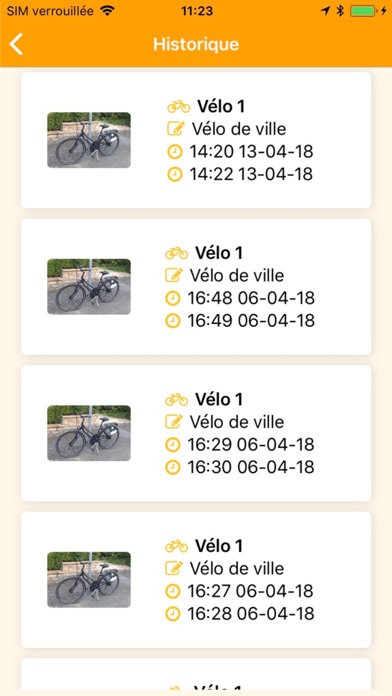
Task: Open the bike photo in the 16:29 entry
Action: 89,433
